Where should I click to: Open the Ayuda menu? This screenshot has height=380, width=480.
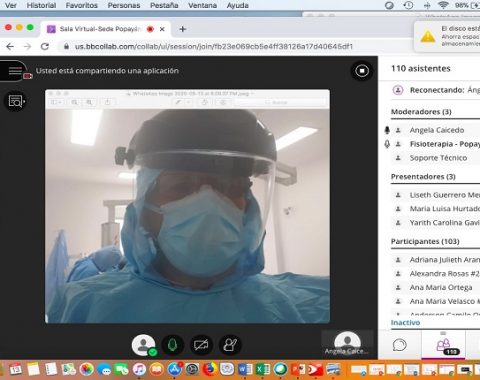tap(238, 5)
